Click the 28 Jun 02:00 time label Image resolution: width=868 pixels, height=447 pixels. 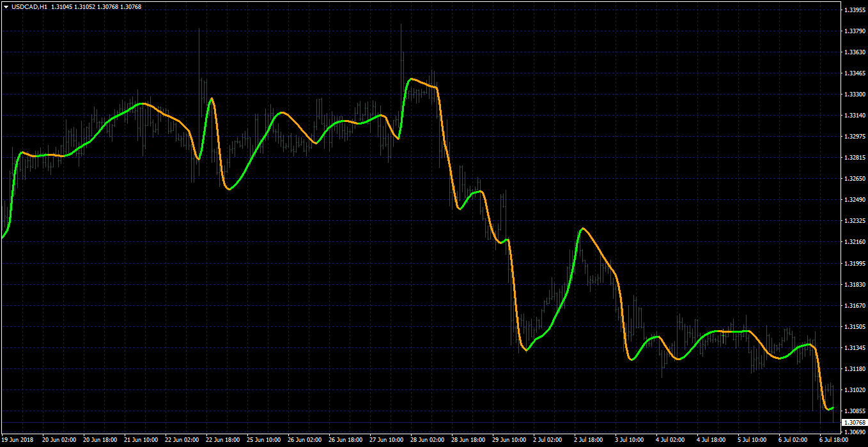tap(427, 440)
